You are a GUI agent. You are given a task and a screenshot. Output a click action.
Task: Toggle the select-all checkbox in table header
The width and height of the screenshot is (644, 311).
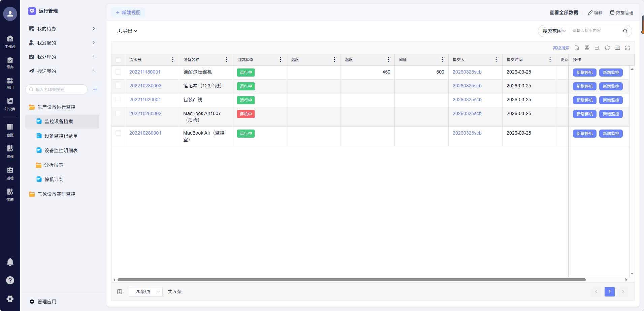[118, 60]
